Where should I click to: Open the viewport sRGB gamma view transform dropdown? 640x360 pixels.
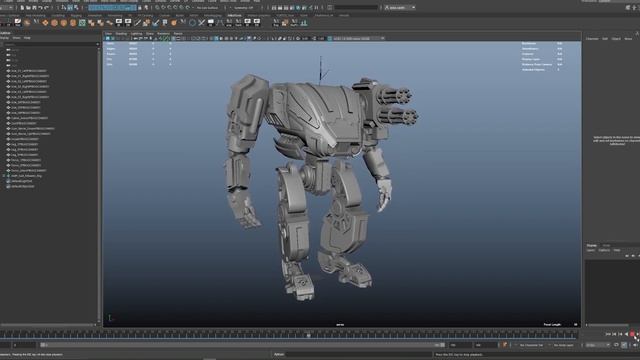(x=358, y=38)
